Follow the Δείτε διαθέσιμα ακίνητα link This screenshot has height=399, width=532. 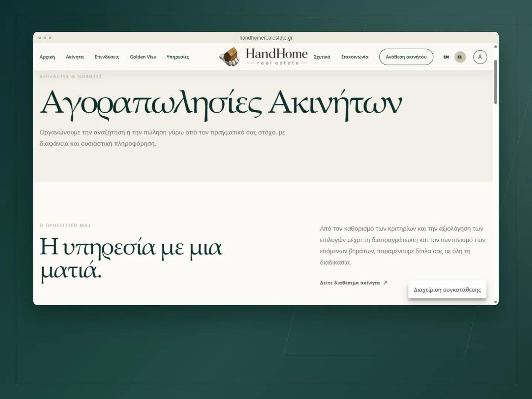[x=354, y=283]
